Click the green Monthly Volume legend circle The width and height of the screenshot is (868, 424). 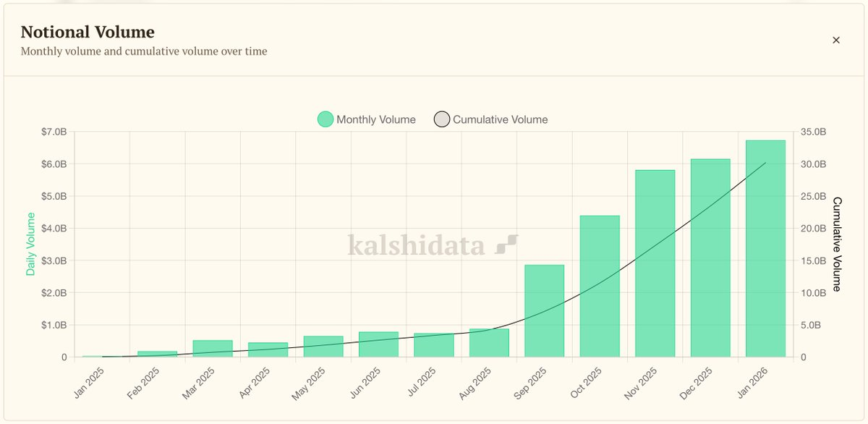pos(326,119)
